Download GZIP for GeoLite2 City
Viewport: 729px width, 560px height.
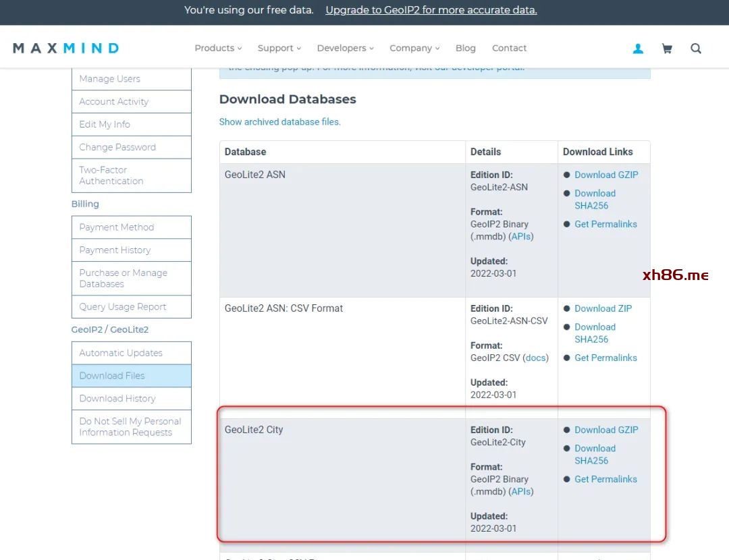(606, 430)
